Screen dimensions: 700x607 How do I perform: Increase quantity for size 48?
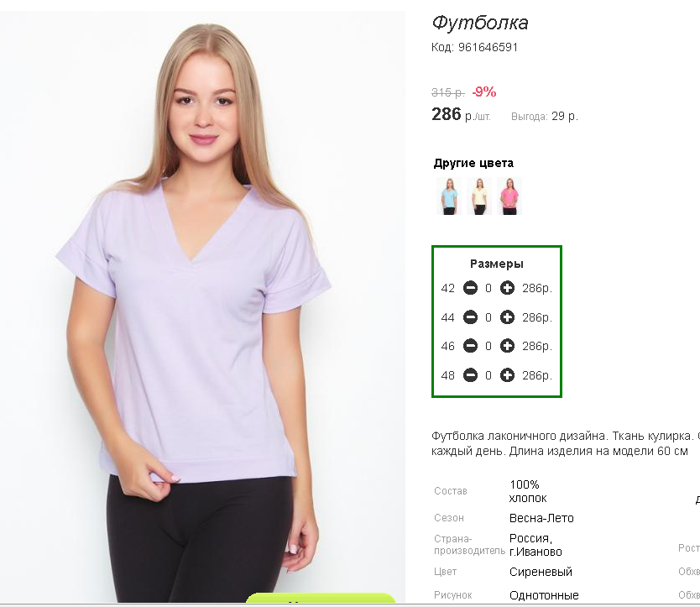507,375
